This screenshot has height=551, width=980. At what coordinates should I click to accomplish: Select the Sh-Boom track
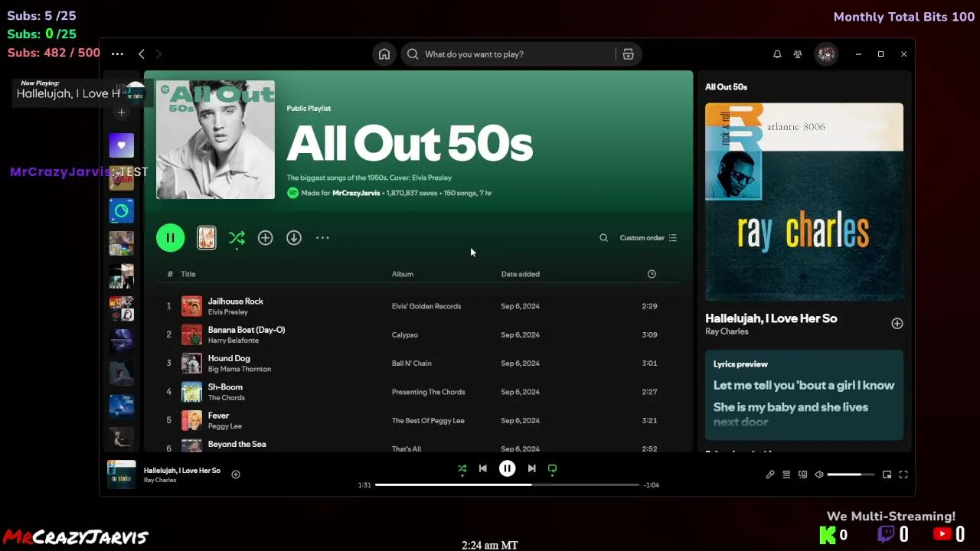coord(420,392)
